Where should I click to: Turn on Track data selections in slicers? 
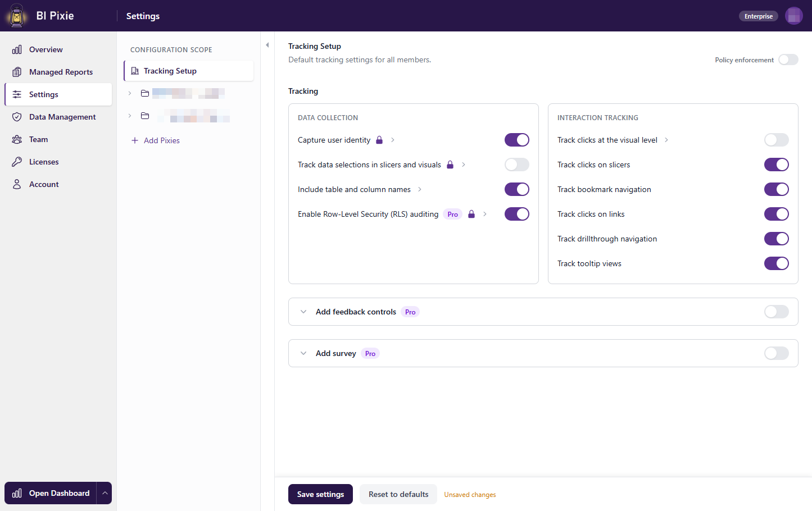pos(516,165)
